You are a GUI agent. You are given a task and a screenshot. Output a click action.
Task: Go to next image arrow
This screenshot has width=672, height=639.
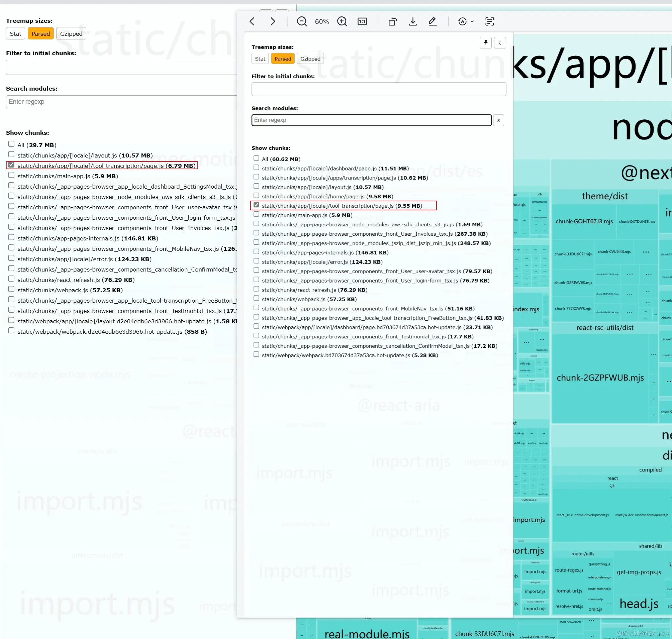272,22
